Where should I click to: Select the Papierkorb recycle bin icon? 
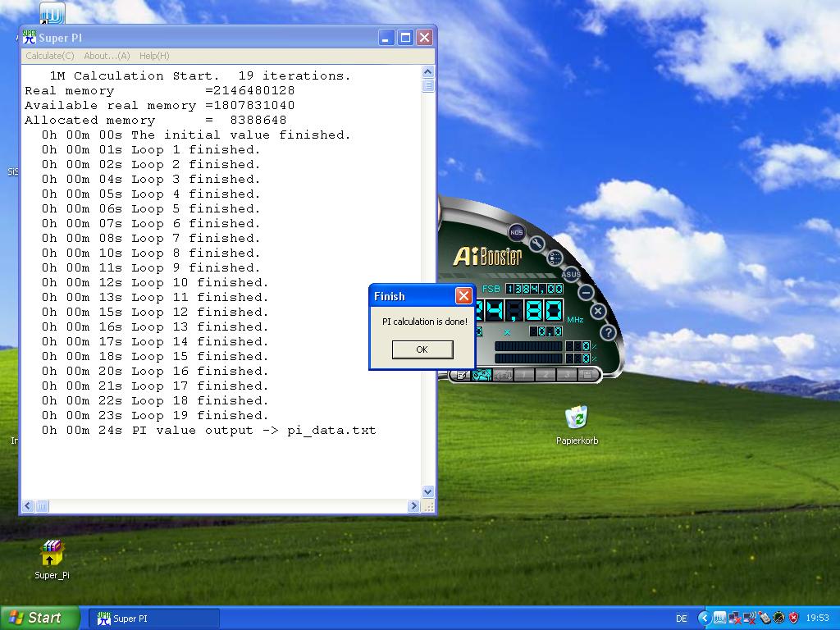(x=577, y=418)
